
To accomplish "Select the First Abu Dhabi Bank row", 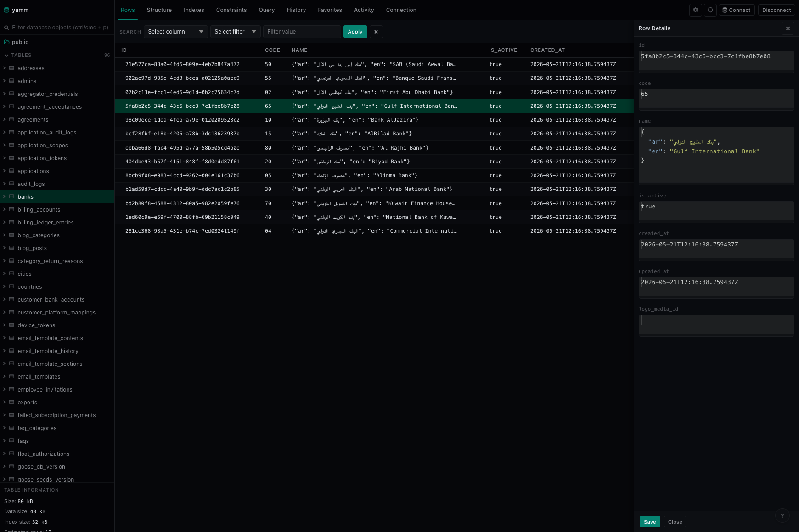I will tap(374, 92).
